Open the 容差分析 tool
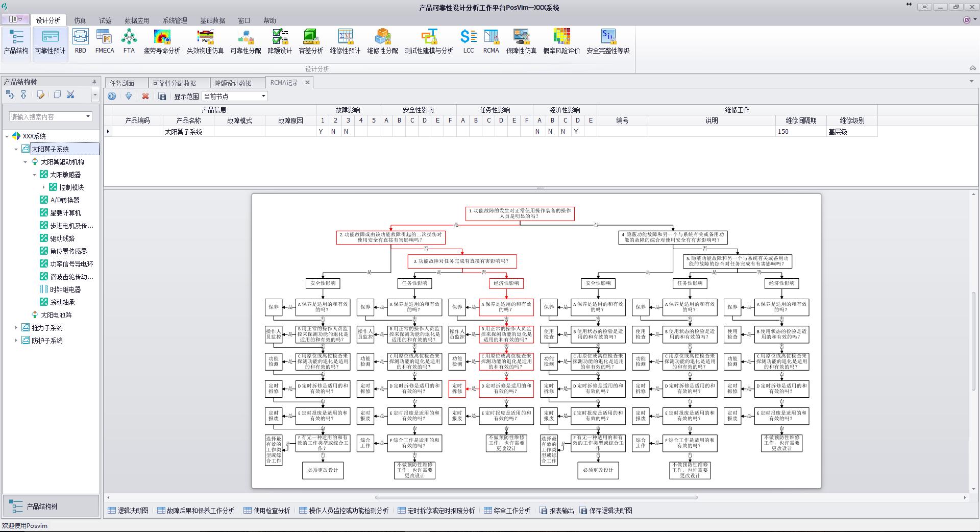This screenshot has width=980, height=532. (311, 42)
